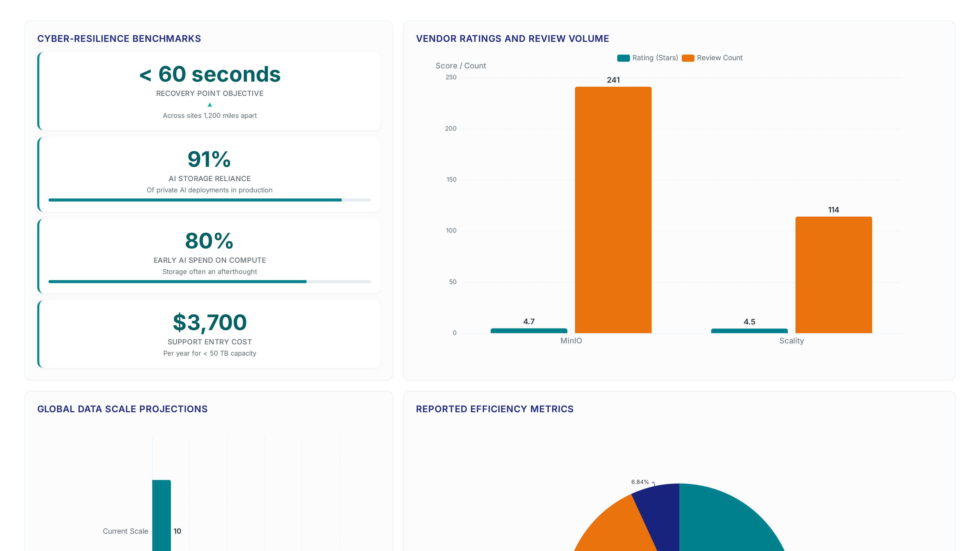Select Scality rating bar labeled 4.5

click(750, 331)
